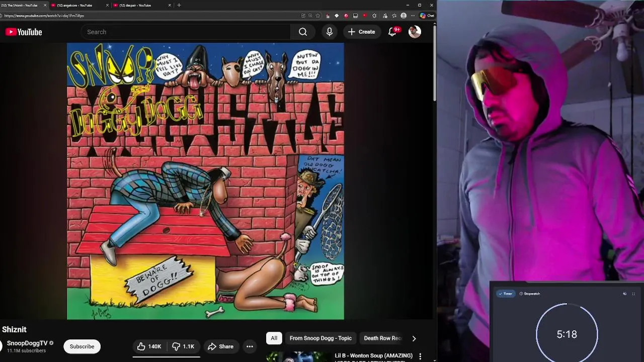Open options for Lil B Wonton Soup video

(x=420, y=356)
